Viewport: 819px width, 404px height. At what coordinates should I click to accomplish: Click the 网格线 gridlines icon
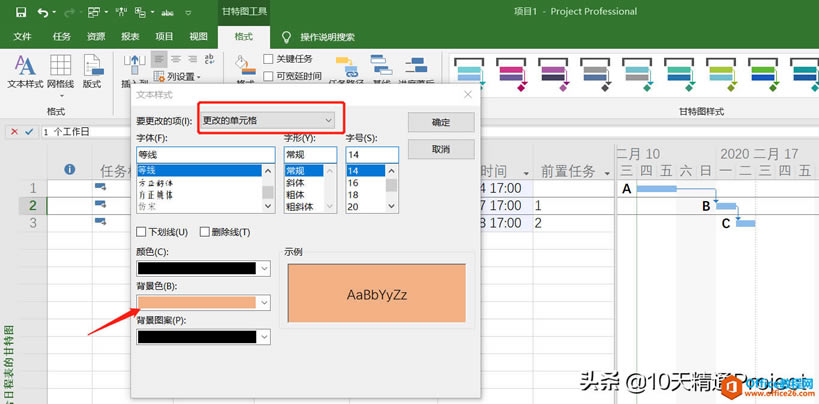pyautogui.click(x=60, y=66)
